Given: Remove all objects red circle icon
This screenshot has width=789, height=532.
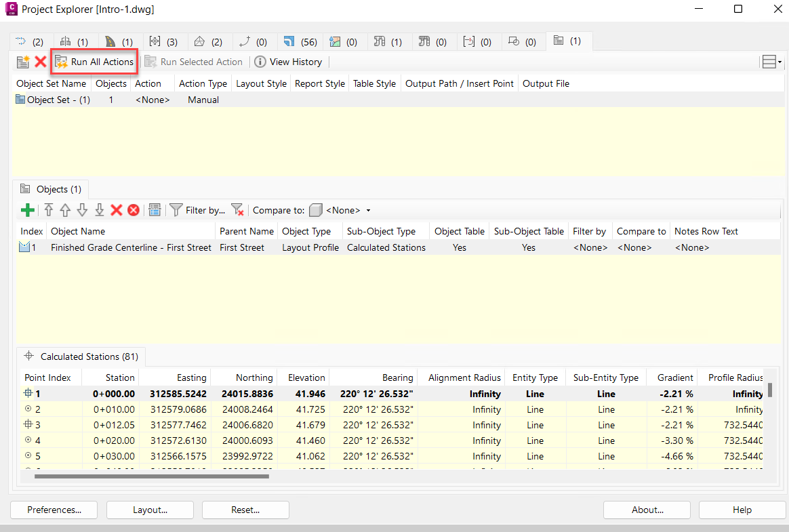Looking at the screenshot, I should coord(134,210).
